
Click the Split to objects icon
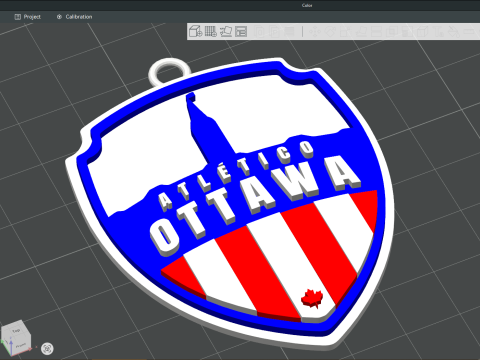click(x=259, y=31)
